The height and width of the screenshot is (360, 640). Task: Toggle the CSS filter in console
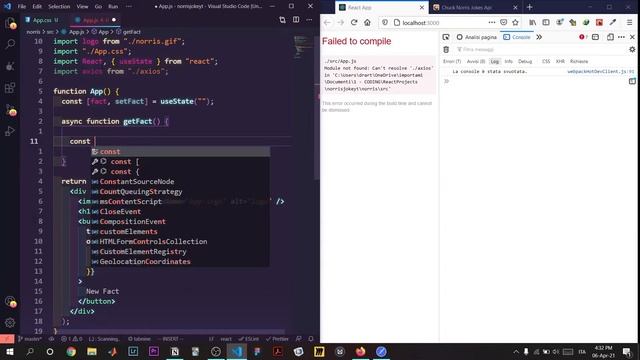pos(546,61)
